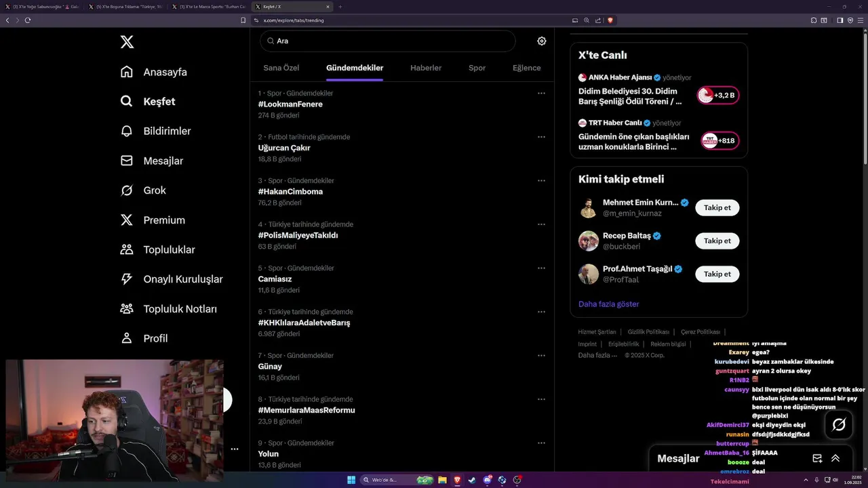Open Reklam bilgisi footer link
The height and width of the screenshot is (488, 868).
coord(669,344)
